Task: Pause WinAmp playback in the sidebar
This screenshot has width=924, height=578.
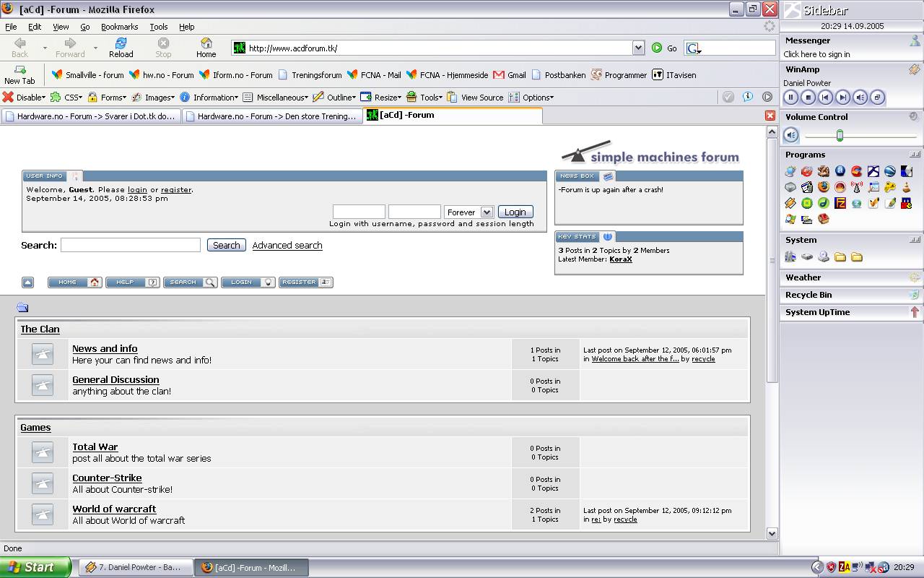Action: click(x=791, y=98)
